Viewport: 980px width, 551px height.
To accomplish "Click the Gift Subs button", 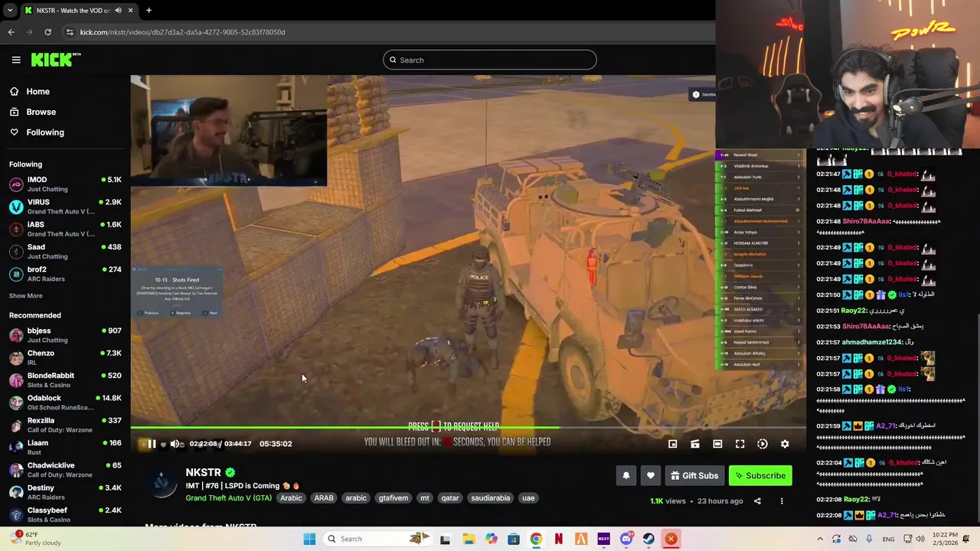I will tap(694, 476).
